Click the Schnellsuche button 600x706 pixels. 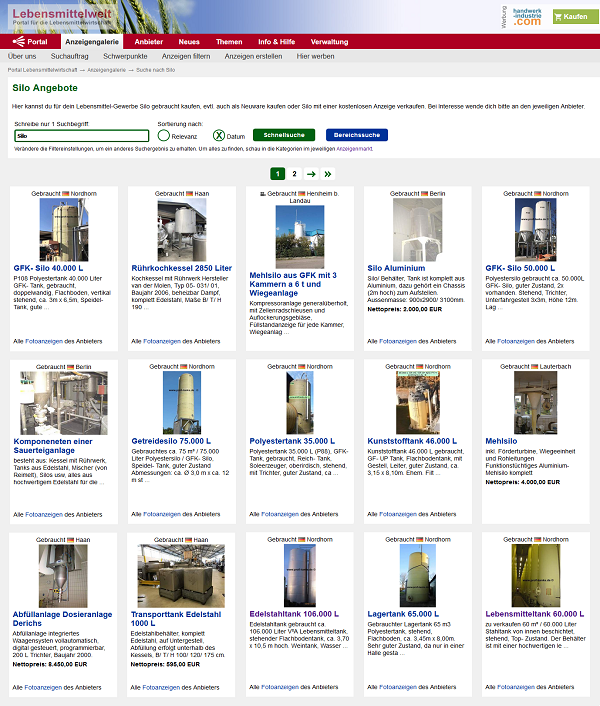tap(284, 135)
